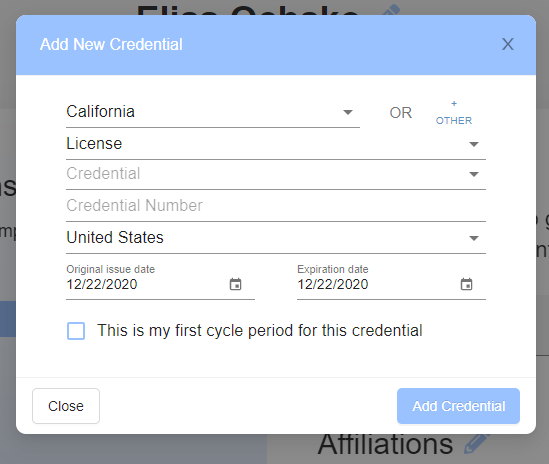Close dialog with the X icon
The width and height of the screenshot is (549, 464).
click(x=508, y=44)
